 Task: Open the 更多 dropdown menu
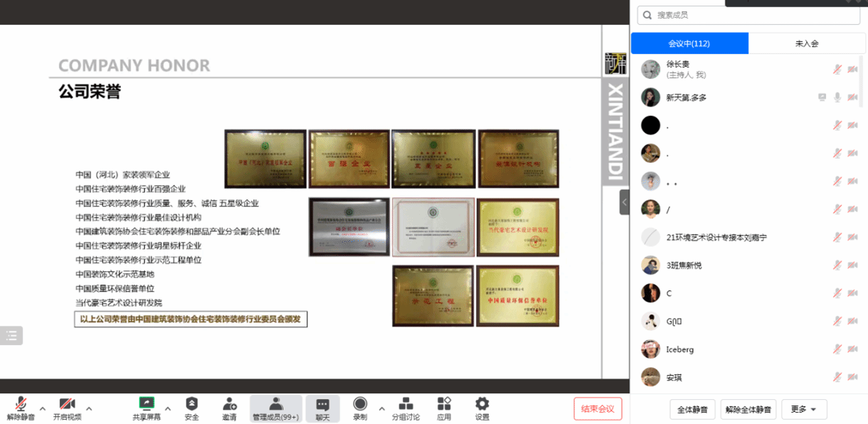(x=804, y=409)
